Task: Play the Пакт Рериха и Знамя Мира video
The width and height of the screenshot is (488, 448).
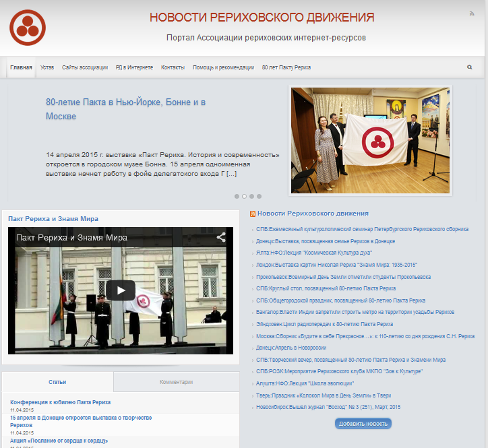Action: 121,290
